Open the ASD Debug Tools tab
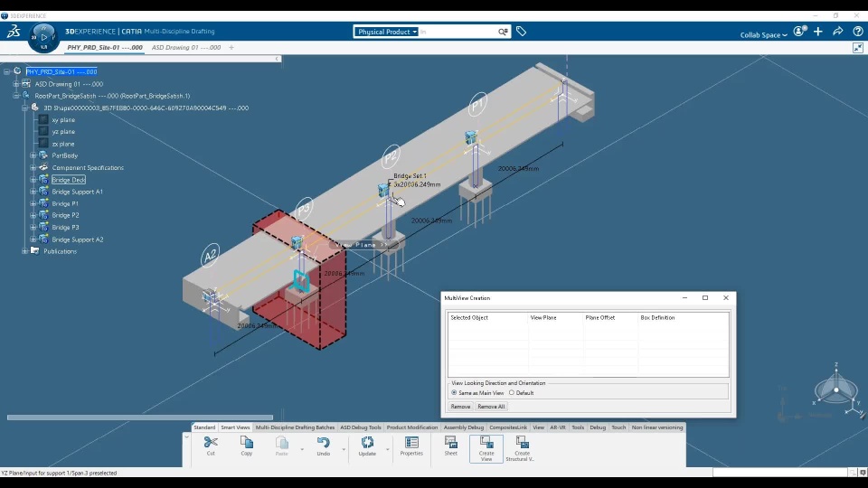The height and width of the screenshot is (488, 868). click(361, 427)
